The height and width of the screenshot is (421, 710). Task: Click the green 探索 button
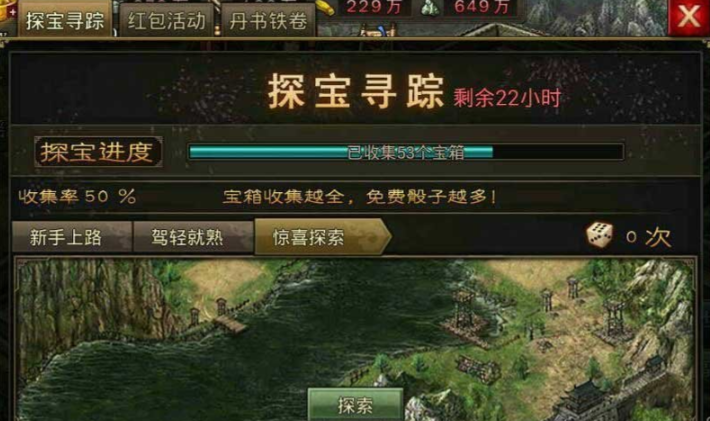point(355,405)
